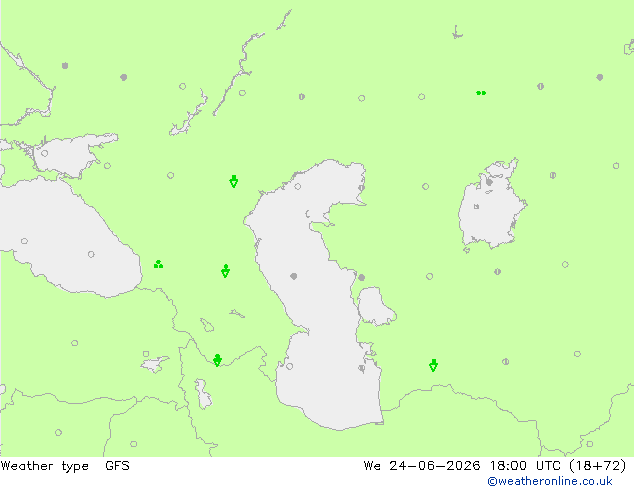Click the 'GFS' model label
The height and width of the screenshot is (490, 634).
pos(117,466)
